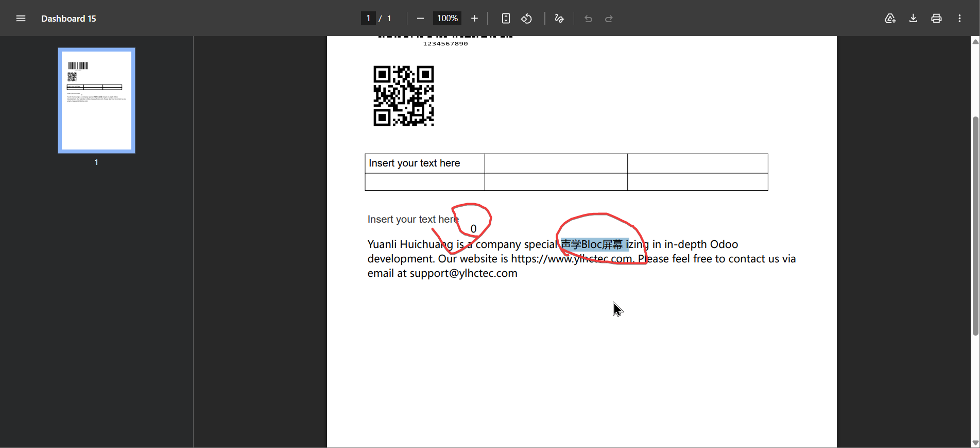Undo the last annotation
Viewport: 980px width, 448px height.
pyautogui.click(x=588, y=19)
